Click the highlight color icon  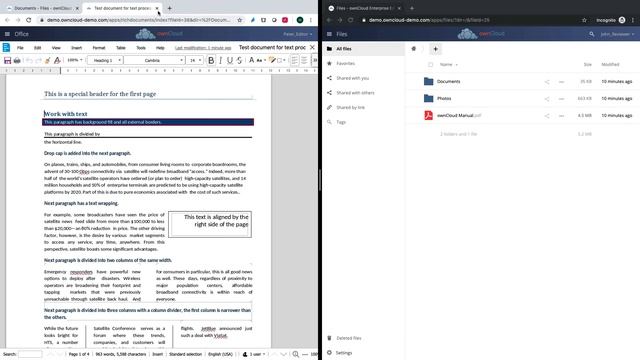click(272, 60)
